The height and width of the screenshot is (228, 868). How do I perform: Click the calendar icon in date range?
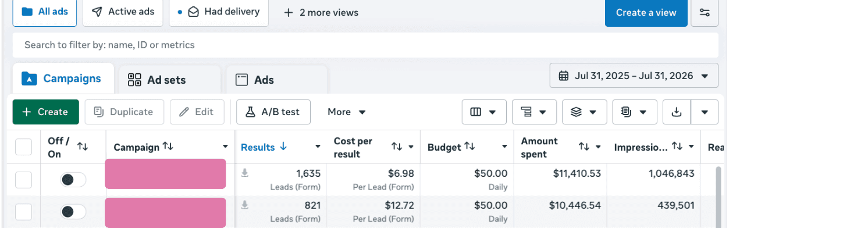click(x=563, y=76)
